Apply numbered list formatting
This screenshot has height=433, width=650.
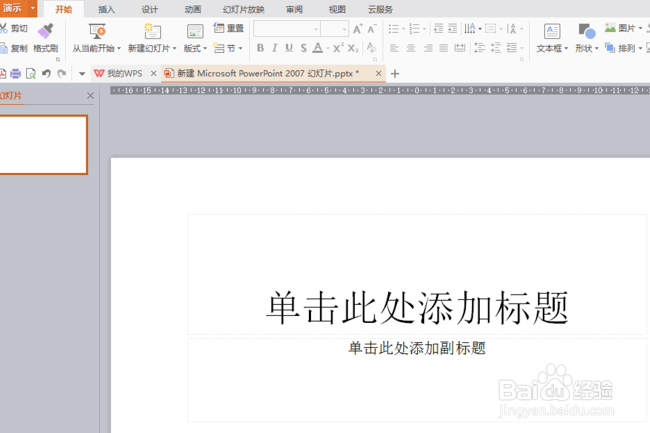point(414,29)
